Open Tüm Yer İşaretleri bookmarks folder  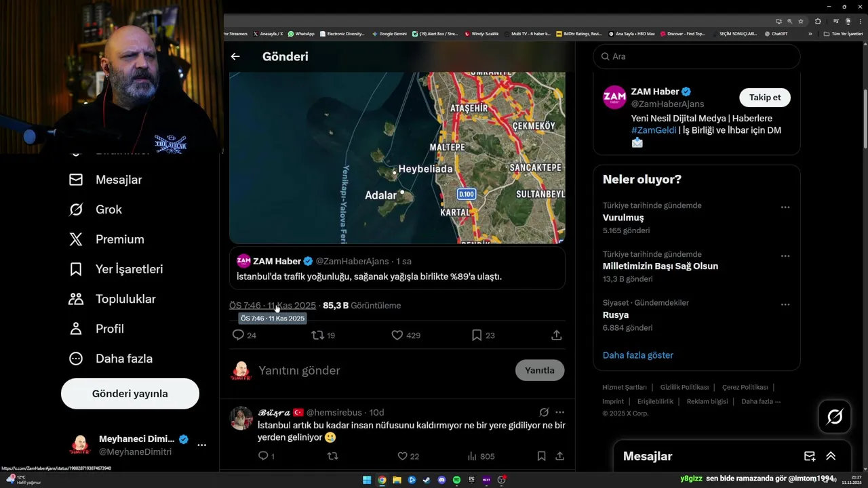pos(843,33)
